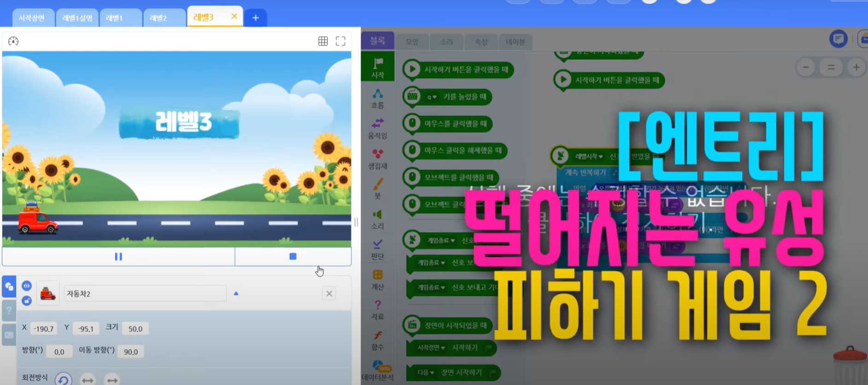Switch to the 레벨1설명 scene tab
Viewport: 868px width, 385px height.
pyautogui.click(x=77, y=18)
